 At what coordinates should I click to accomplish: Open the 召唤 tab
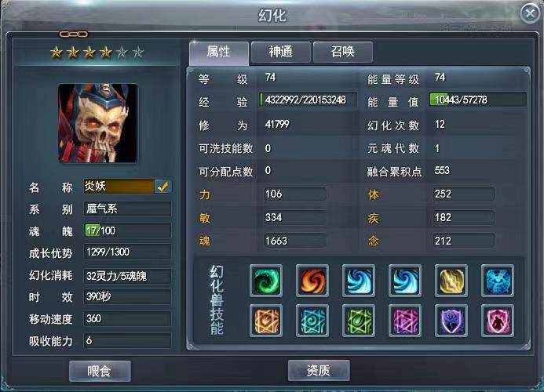point(343,52)
